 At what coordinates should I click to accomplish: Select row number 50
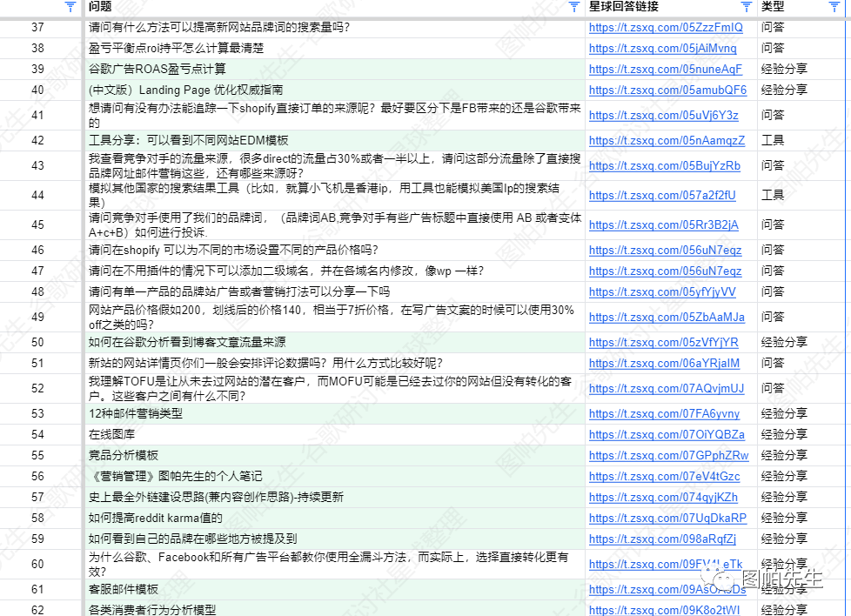pyautogui.click(x=39, y=342)
